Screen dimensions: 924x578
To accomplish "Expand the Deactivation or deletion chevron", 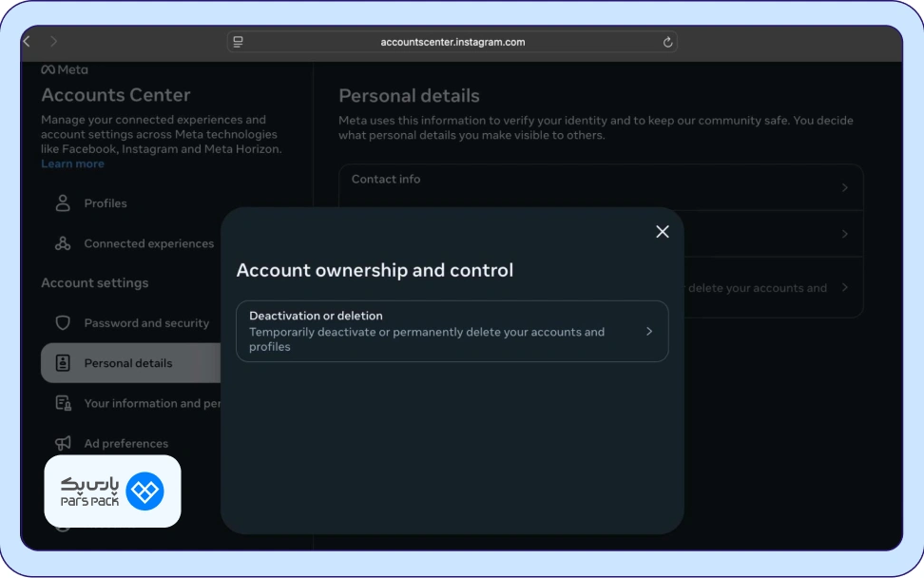I will 649,332.
